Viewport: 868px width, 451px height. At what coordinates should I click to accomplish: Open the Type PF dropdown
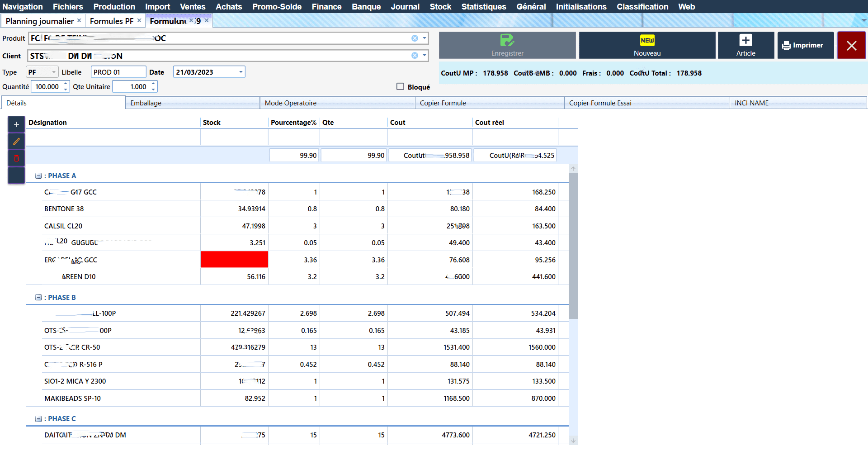tap(54, 72)
